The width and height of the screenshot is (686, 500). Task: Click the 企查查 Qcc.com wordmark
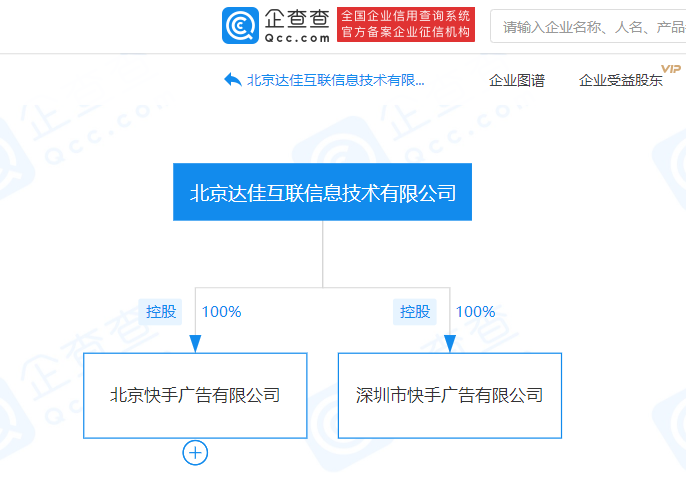297,25
